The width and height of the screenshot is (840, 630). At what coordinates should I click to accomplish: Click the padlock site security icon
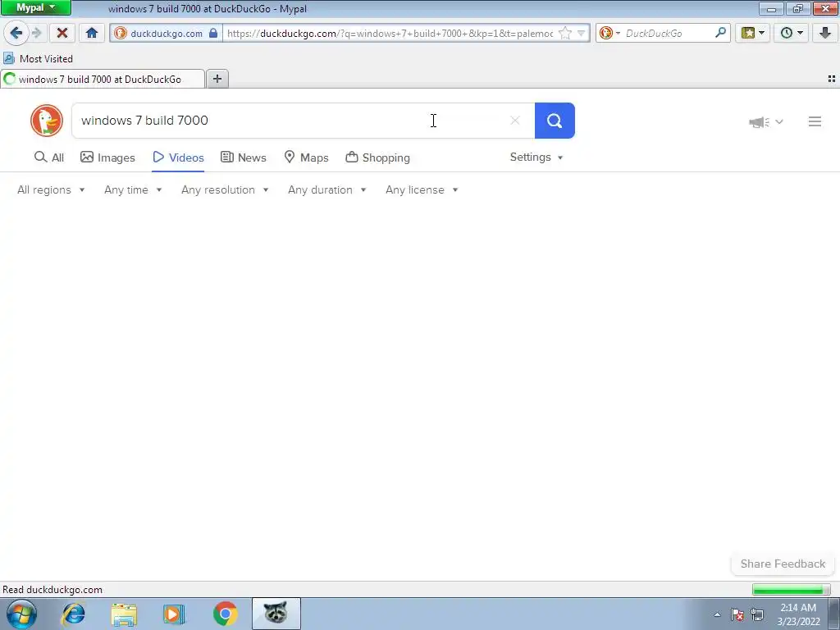pyautogui.click(x=213, y=33)
